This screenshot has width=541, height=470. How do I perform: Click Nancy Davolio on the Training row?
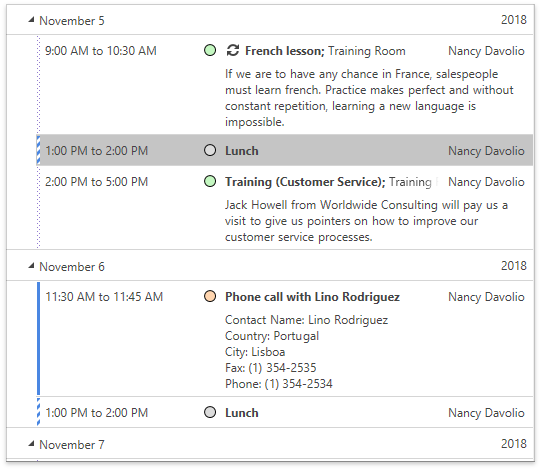tap(486, 182)
